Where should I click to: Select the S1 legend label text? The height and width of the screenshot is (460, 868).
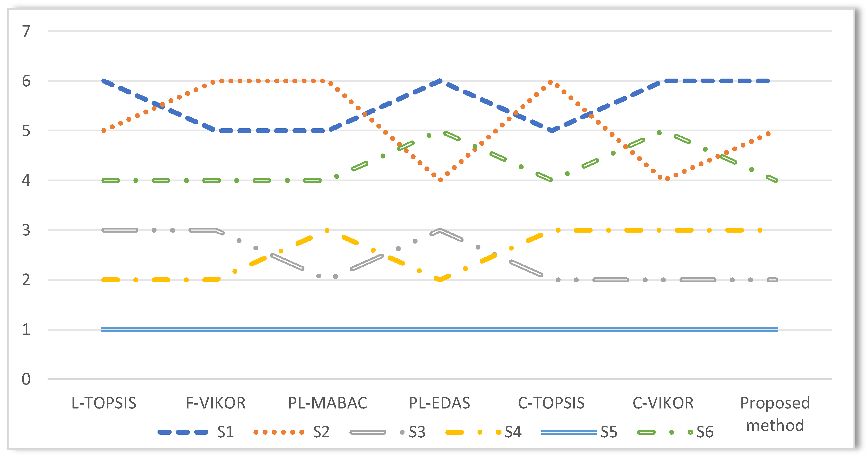[225, 432]
